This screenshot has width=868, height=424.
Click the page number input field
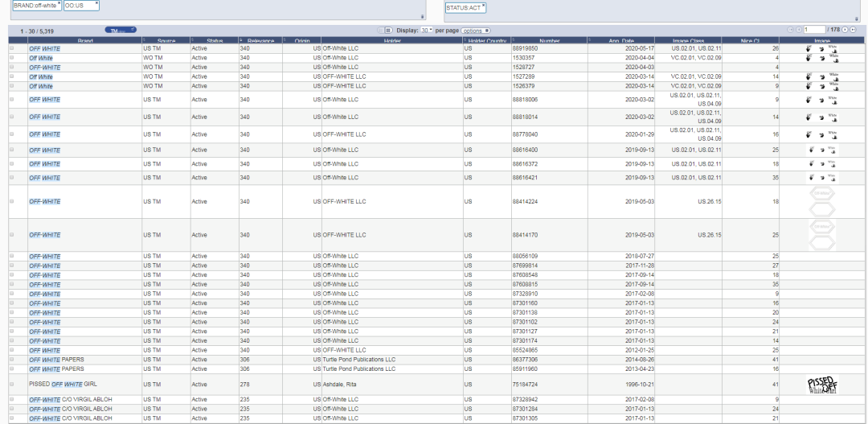(813, 30)
